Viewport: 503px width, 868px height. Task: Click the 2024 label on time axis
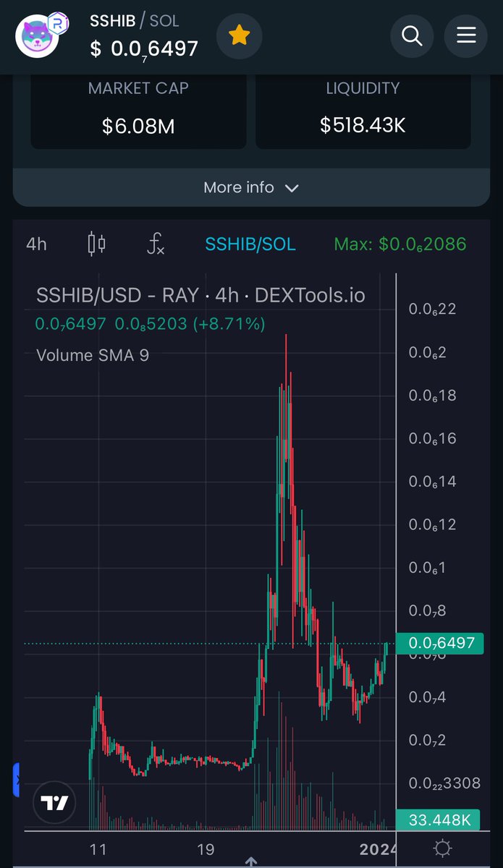378,848
